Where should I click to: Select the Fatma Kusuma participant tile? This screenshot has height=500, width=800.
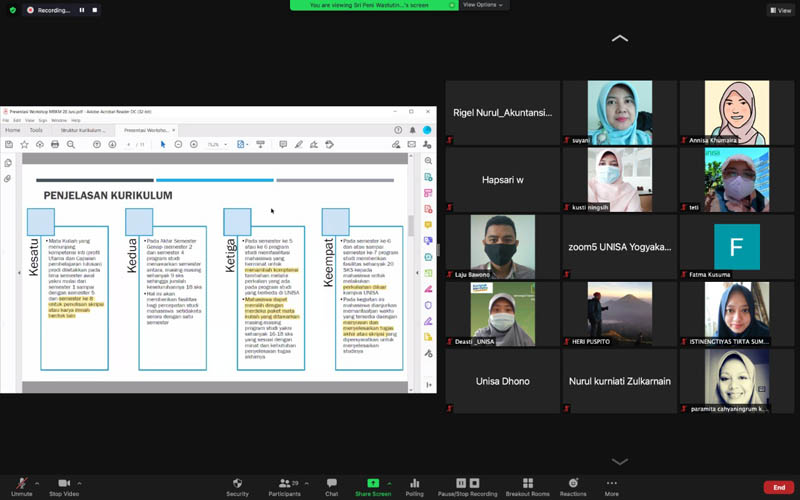click(x=737, y=247)
